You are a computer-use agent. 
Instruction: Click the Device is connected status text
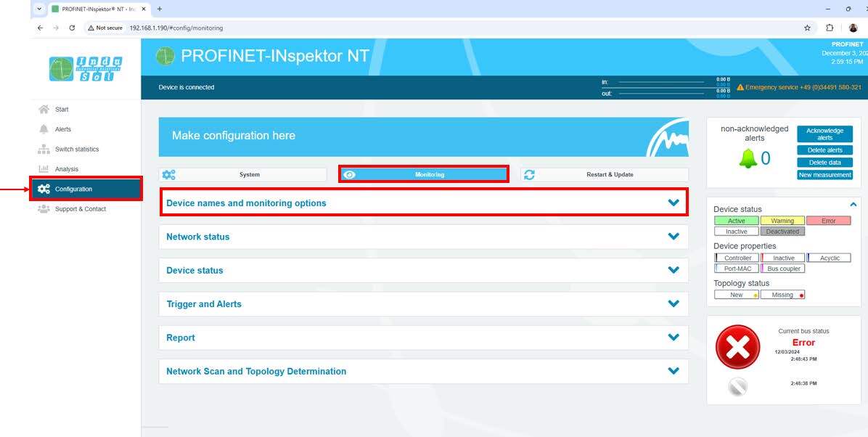tap(186, 88)
